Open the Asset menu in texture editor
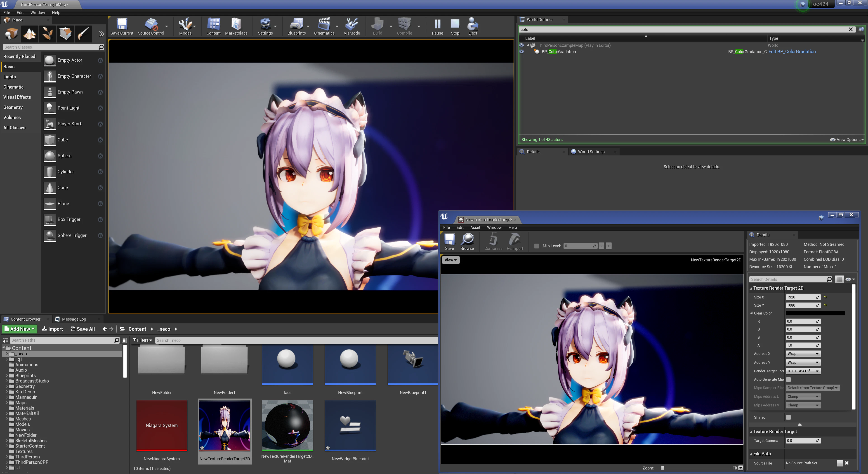The width and height of the screenshot is (868, 474). click(x=475, y=228)
